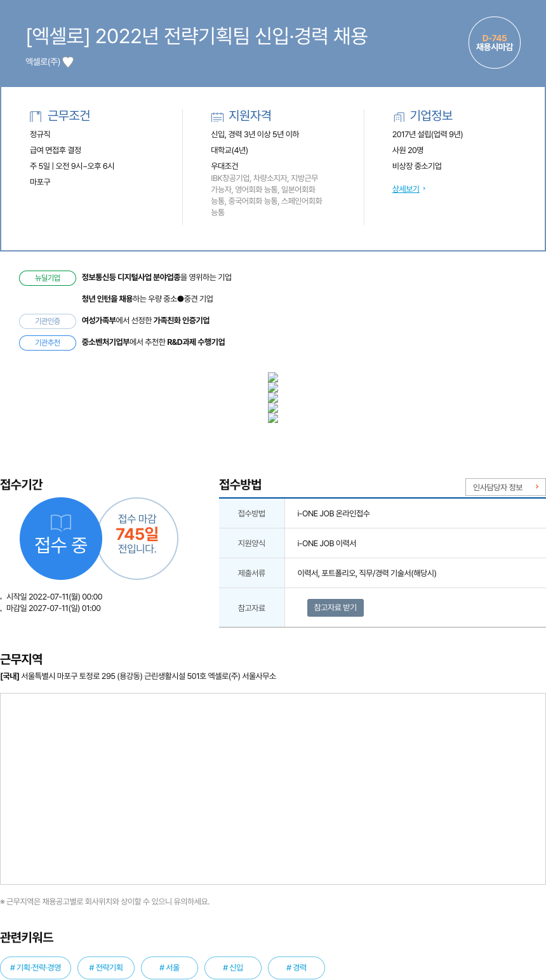The width and height of the screenshot is (546, 980).
Task: Click the 시작일 2022-07-11 date line
Action: [x=54, y=597]
